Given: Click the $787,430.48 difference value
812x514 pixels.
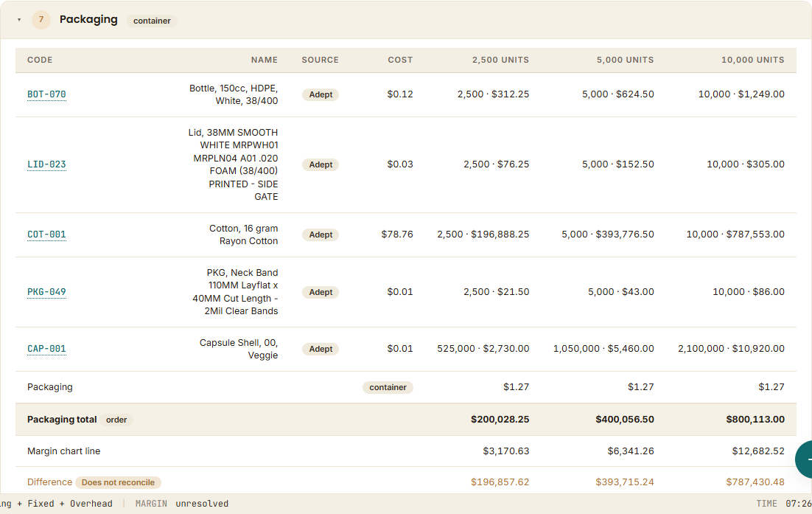Looking at the screenshot, I should (x=755, y=482).
